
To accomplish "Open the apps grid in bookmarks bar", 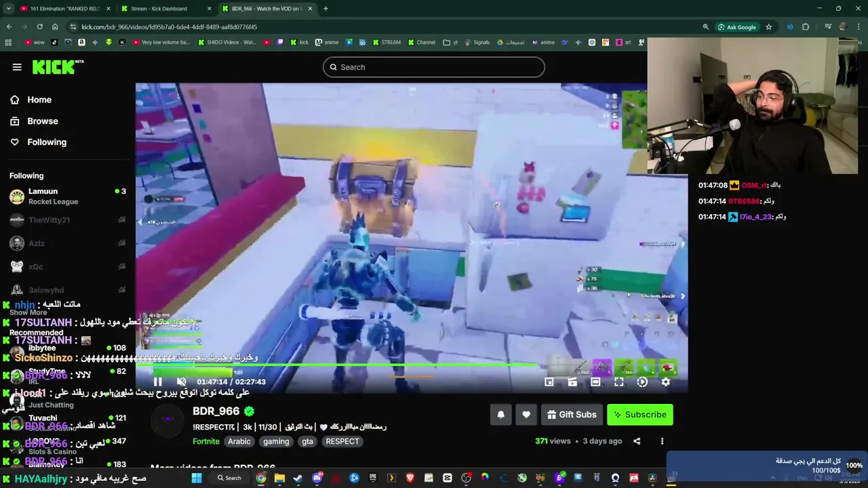I will tap(8, 42).
